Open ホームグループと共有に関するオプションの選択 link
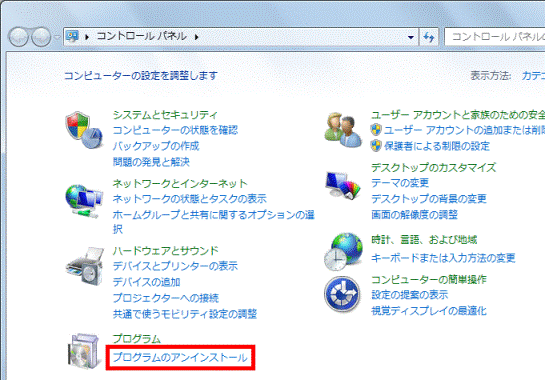This screenshot has height=380, width=545. (x=213, y=222)
